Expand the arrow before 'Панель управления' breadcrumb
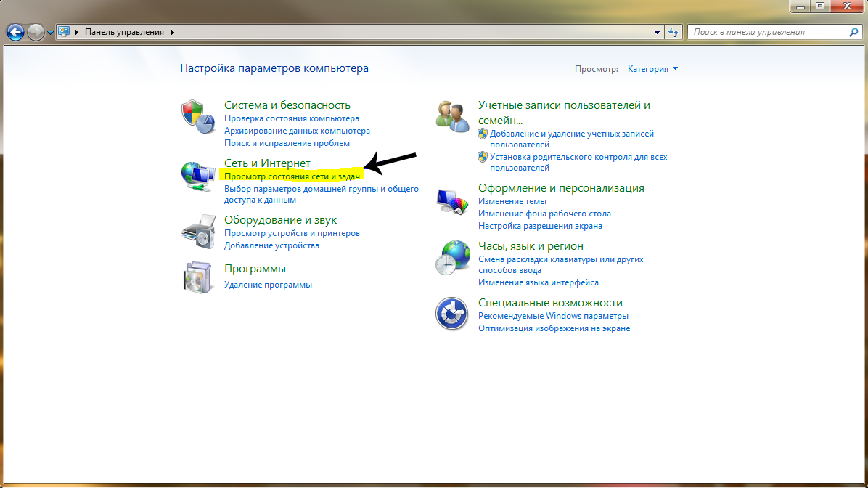This screenshot has height=488, width=868. (77, 32)
